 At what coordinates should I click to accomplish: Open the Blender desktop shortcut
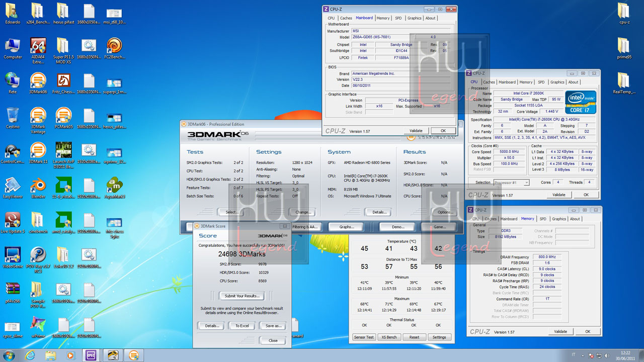click(38, 189)
